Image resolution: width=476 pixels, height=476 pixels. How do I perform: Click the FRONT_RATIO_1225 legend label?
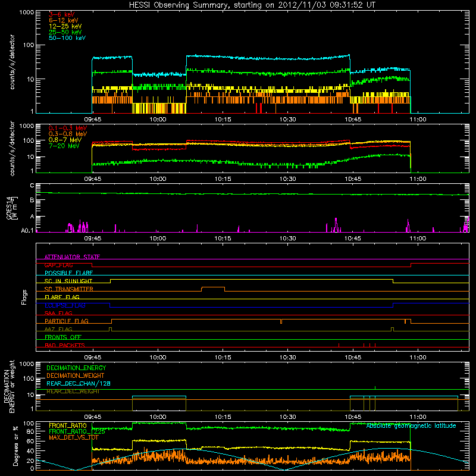(77, 431)
